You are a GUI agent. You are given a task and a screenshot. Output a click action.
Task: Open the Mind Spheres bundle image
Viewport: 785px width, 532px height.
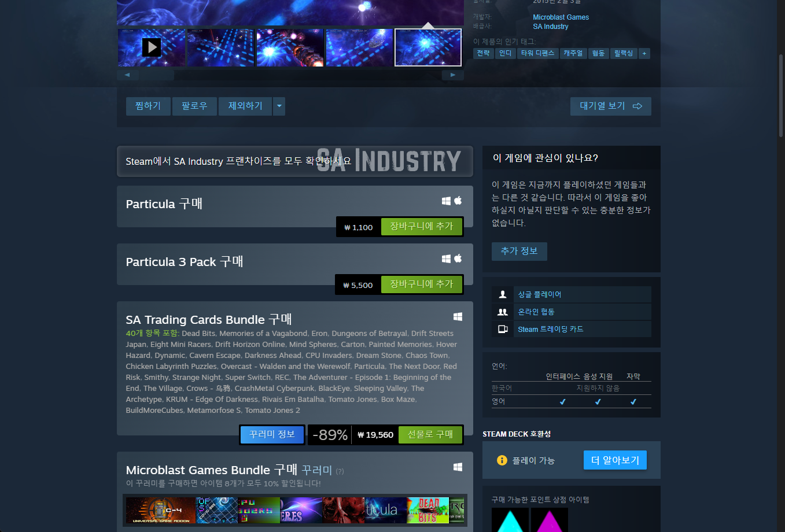[x=301, y=510]
